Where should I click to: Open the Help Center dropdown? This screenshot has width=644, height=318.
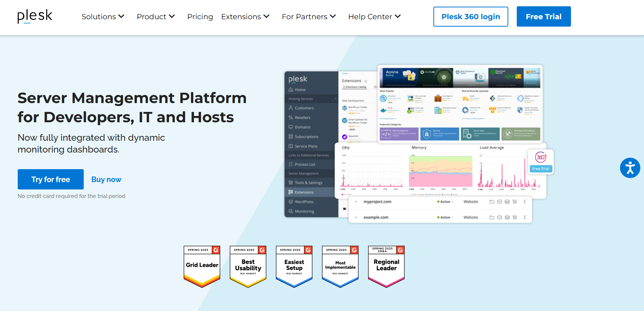pos(374,17)
